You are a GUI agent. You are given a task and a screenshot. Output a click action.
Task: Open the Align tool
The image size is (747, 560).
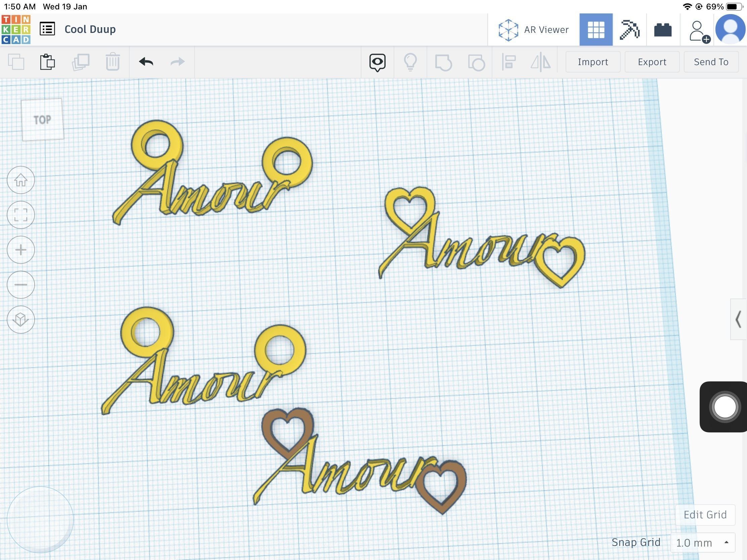pos(509,62)
